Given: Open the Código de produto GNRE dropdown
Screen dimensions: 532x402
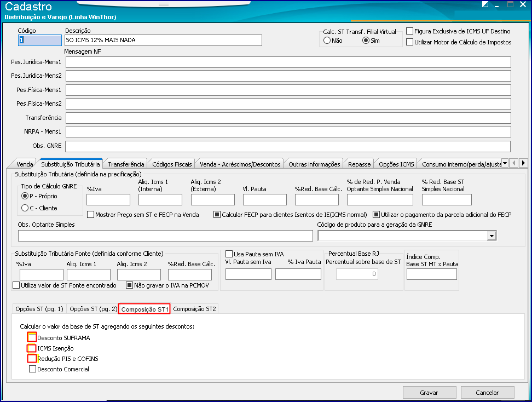Looking at the screenshot, I should [491, 236].
